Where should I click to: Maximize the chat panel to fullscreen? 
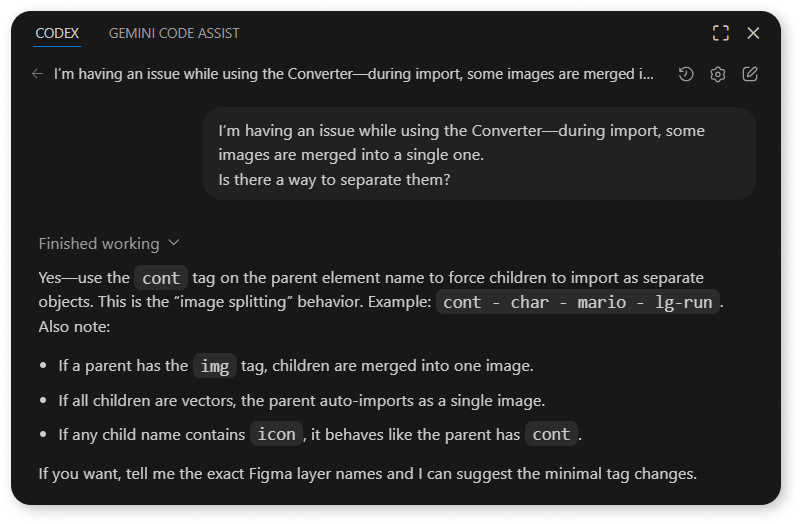click(x=720, y=33)
